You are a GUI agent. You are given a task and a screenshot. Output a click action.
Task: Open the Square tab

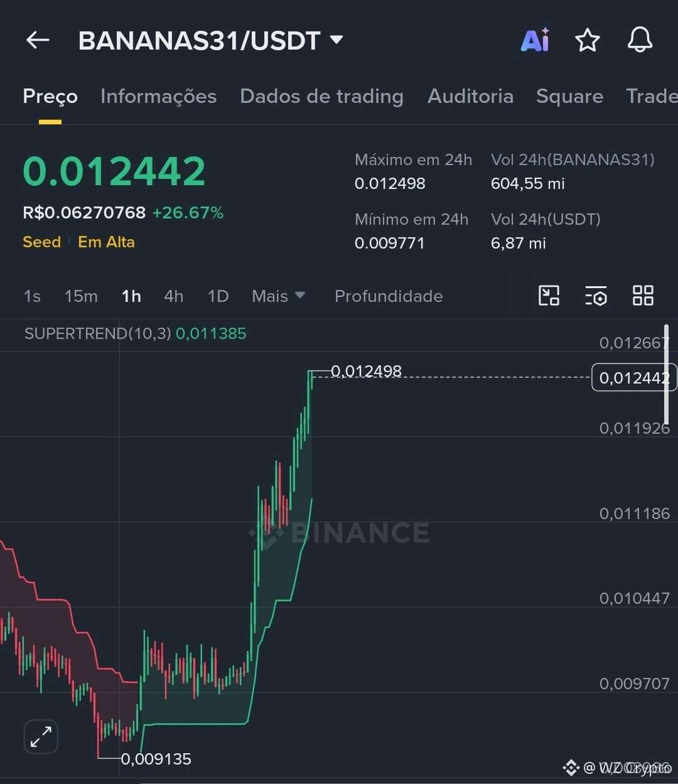pos(569,96)
